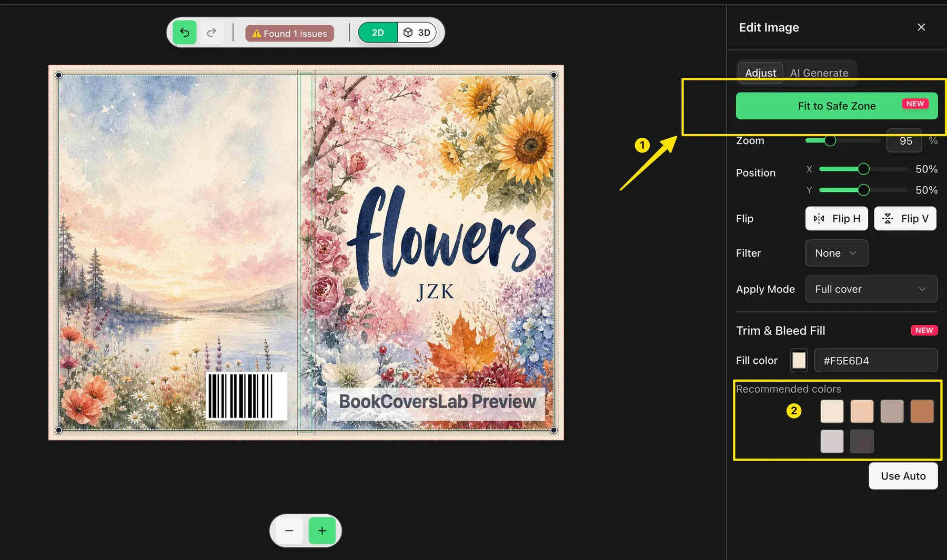Screen dimensions: 947x560
Task: Select the Adjust tab
Action: 760,73
